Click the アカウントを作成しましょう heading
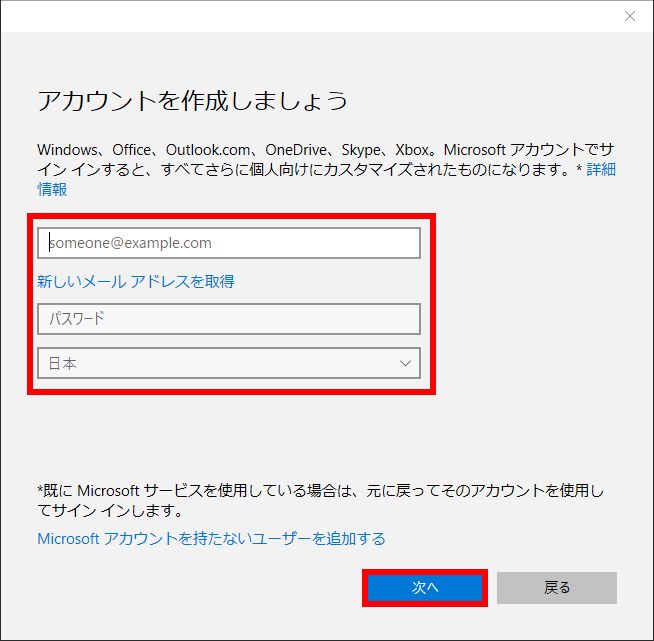 pos(192,101)
